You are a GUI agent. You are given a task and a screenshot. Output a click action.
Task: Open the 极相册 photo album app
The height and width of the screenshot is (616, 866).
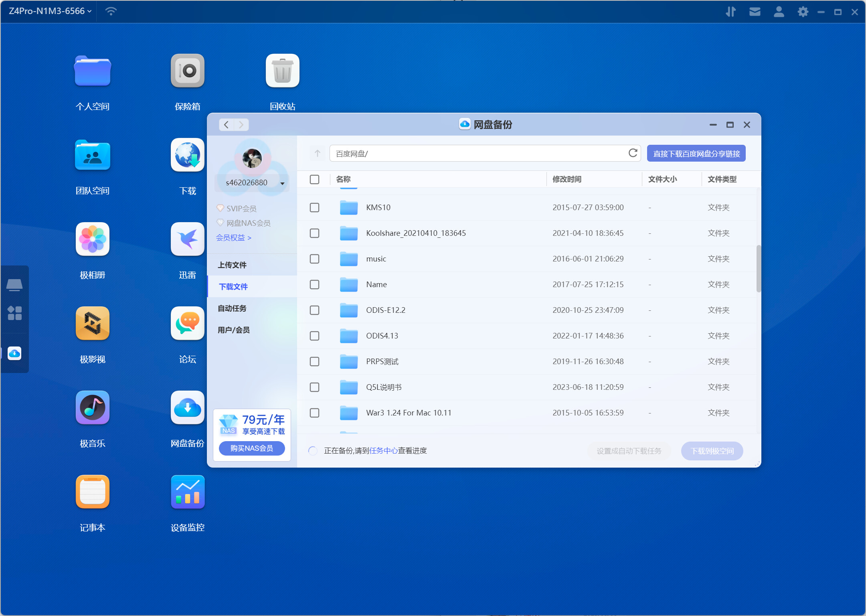(92, 239)
